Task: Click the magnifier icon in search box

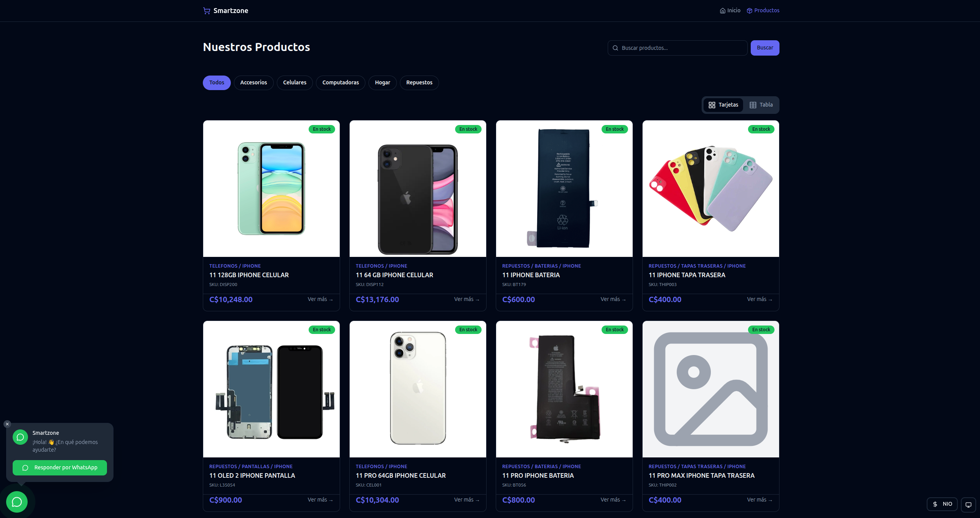Action: (615, 48)
